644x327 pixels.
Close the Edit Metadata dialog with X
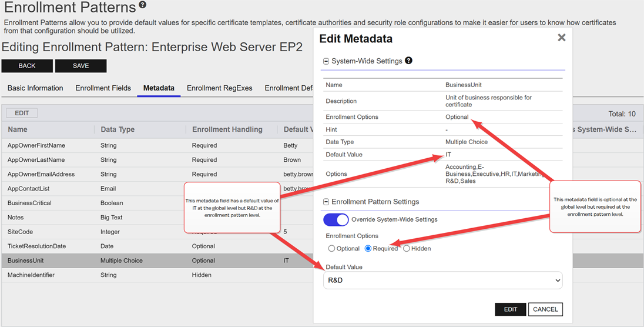pyautogui.click(x=561, y=38)
